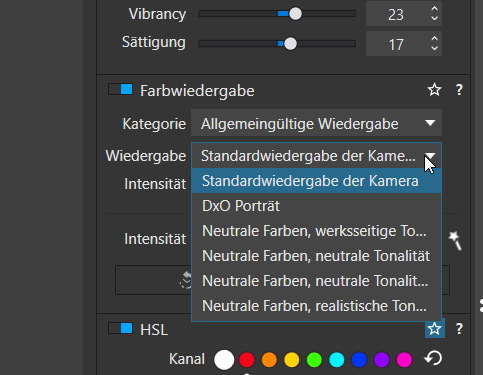This screenshot has height=375, width=483.
Task: Reset HSL channel with circular arrow
Action: coord(433,359)
